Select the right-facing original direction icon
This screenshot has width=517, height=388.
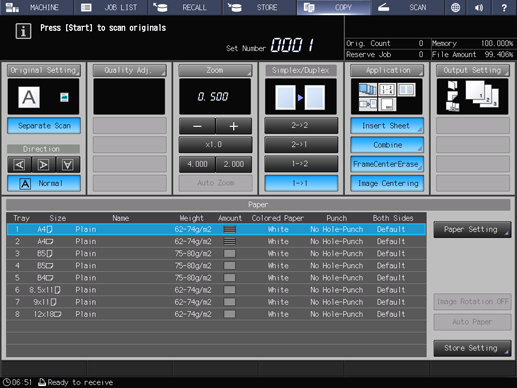point(43,165)
